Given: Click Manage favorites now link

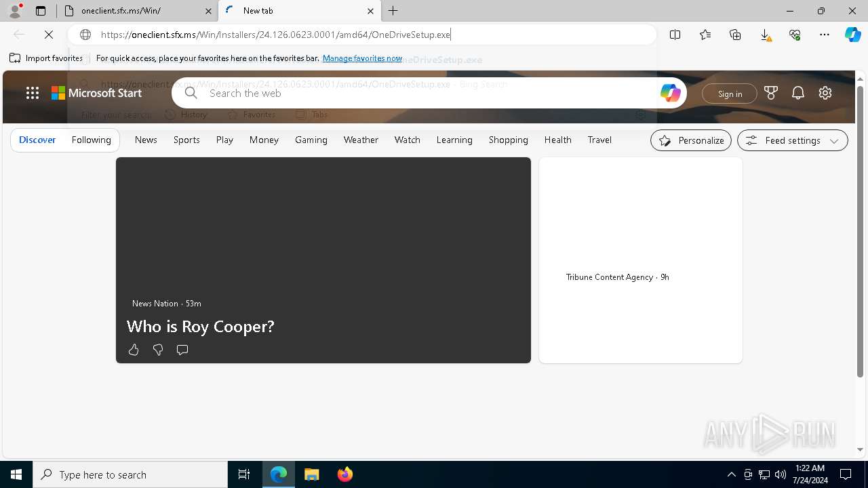Looking at the screenshot, I should pyautogui.click(x=362, y=58).
